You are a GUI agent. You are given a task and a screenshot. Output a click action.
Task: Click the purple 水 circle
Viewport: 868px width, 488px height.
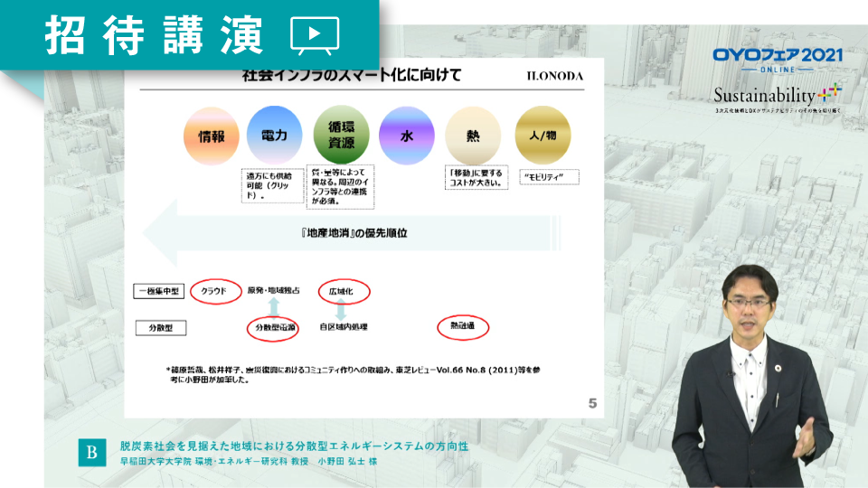click(x=407, y=136)
